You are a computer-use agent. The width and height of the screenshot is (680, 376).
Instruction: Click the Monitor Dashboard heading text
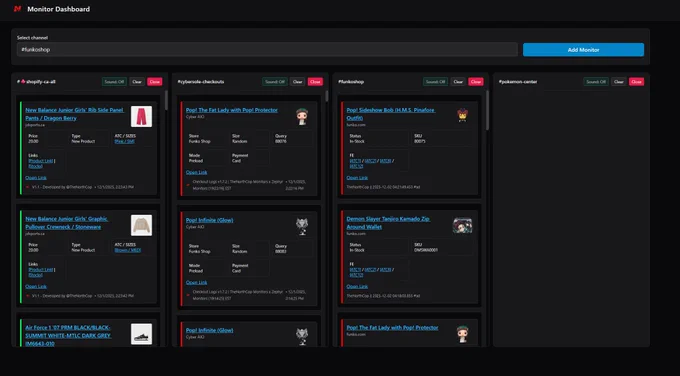click(59, 9)
